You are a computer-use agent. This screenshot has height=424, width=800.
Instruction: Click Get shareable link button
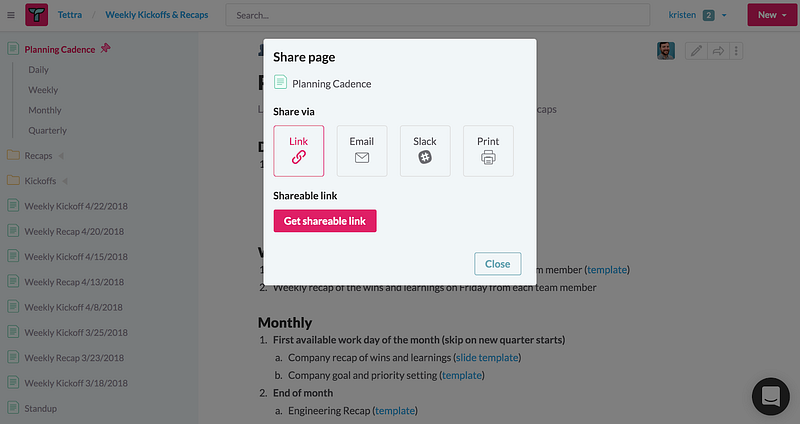[325, 221]
